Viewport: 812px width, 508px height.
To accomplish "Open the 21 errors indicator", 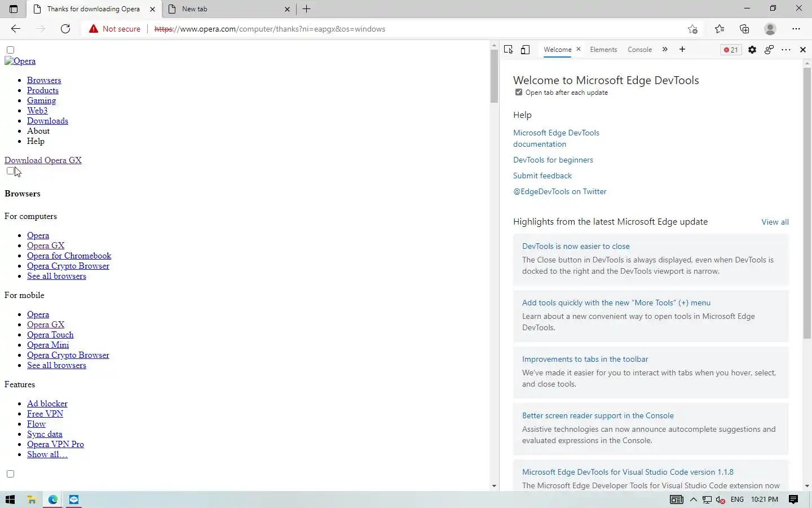I will 731,50.
